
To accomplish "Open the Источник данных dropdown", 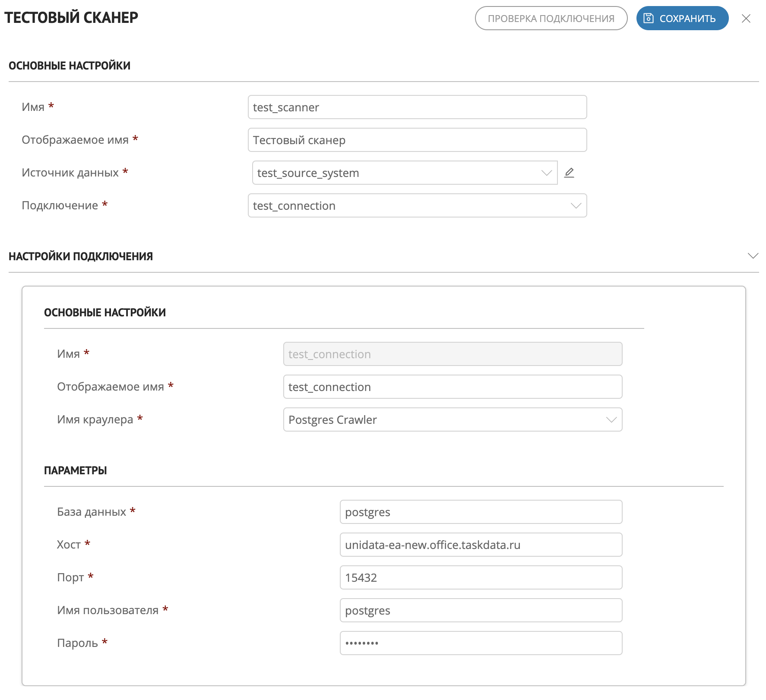I will (x=404, y=173).
